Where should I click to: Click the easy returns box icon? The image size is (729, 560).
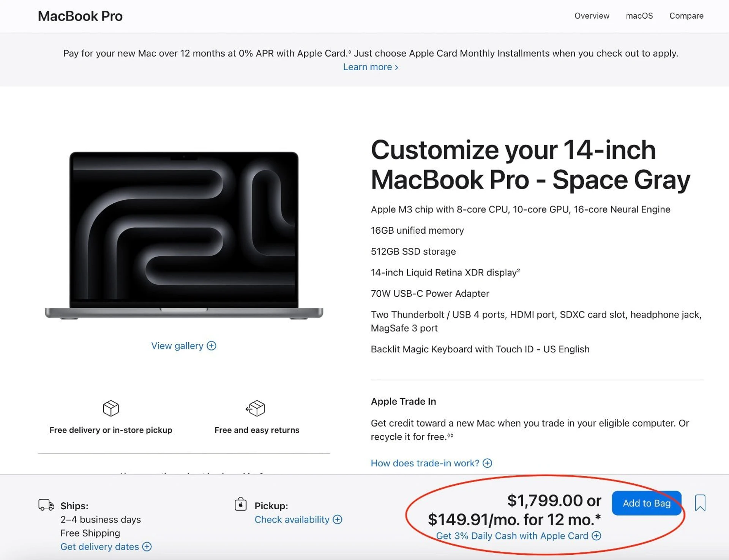[x=256, y=408]
